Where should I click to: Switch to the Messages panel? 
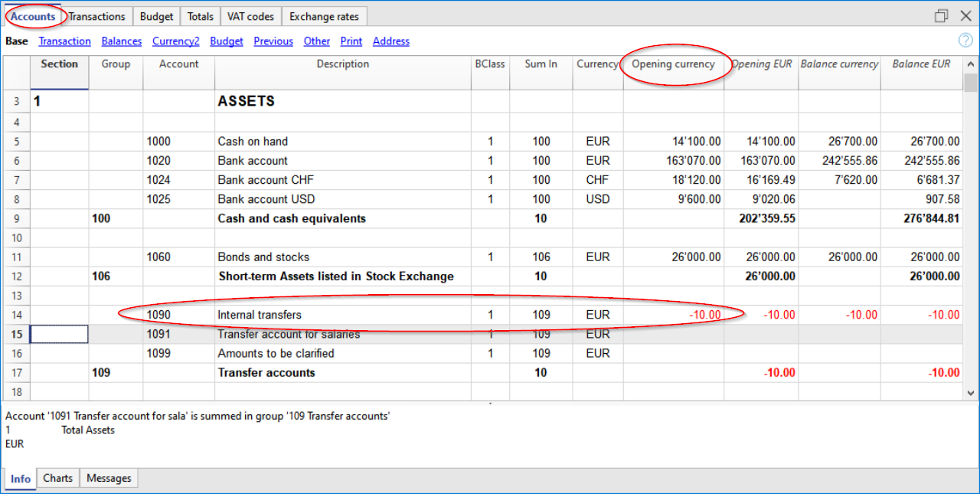click(x=108, y=478)
